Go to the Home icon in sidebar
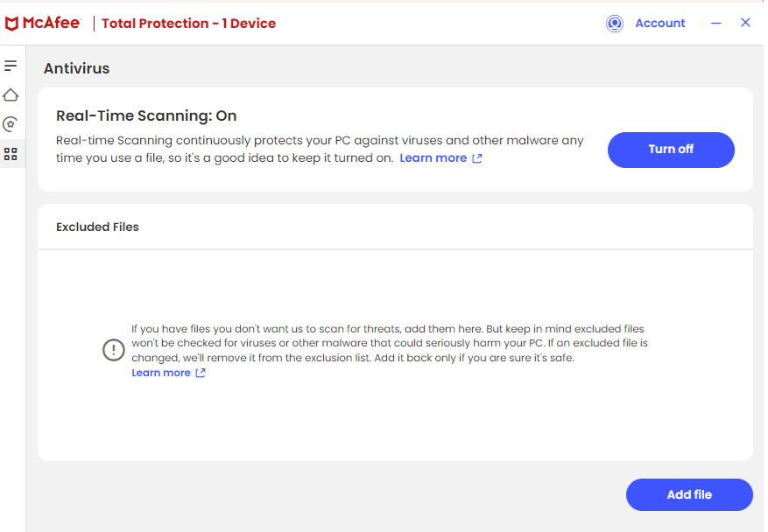Viewport: 768px width, 532px height. coord(11,95)
